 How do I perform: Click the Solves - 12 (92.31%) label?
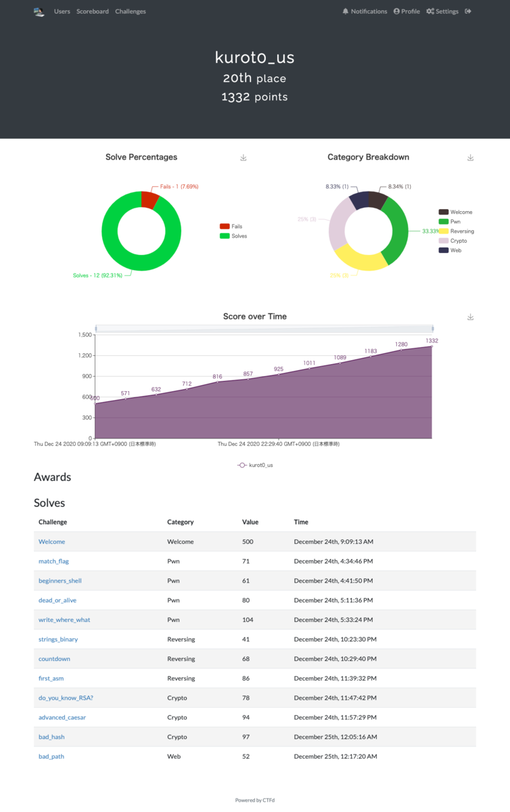97,275
